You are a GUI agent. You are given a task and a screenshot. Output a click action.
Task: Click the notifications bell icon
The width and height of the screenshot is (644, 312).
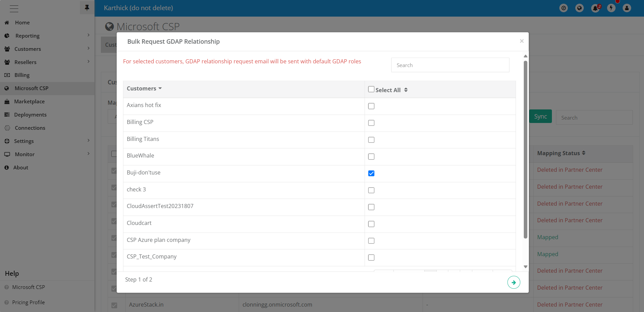595,8
